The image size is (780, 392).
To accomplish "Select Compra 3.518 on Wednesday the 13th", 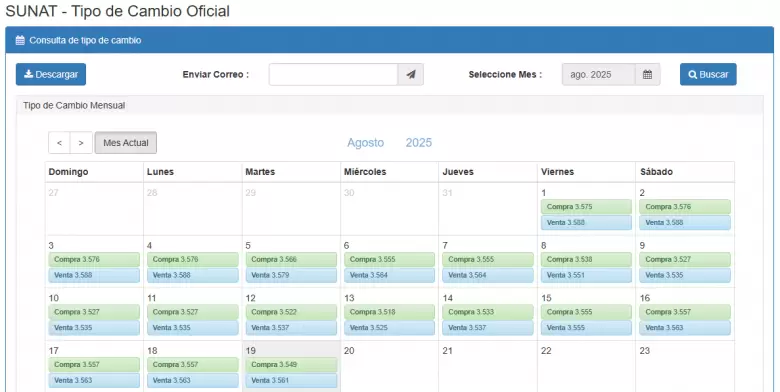I will [x=389, y=312].
